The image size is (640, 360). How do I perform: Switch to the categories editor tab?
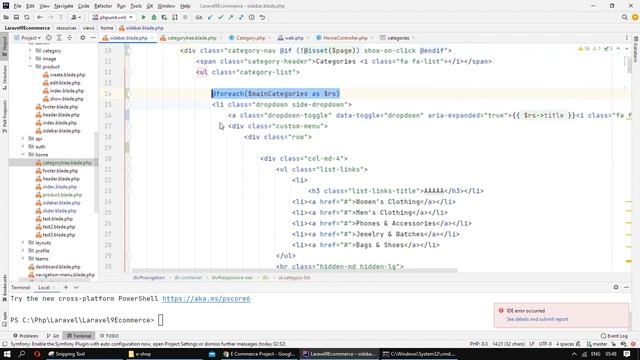click(398, 38)
